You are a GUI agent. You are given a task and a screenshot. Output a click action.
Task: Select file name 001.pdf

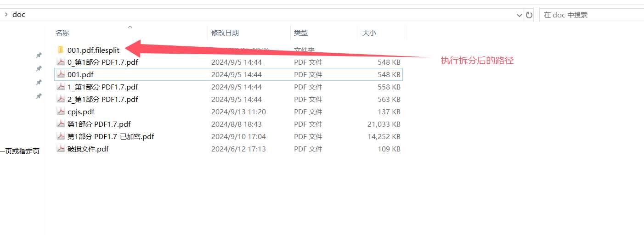81,74
